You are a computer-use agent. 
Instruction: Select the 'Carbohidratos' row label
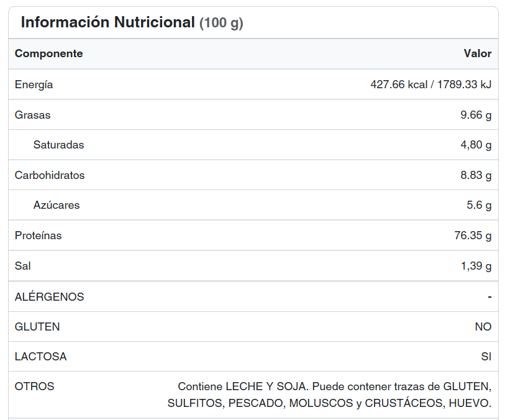click(50, 175)
